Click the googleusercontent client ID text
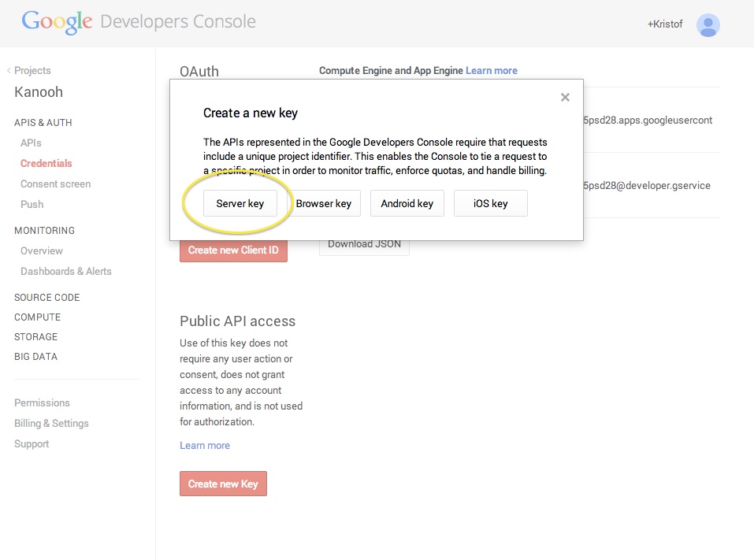754x560 pixels. (x=648, y=121)
